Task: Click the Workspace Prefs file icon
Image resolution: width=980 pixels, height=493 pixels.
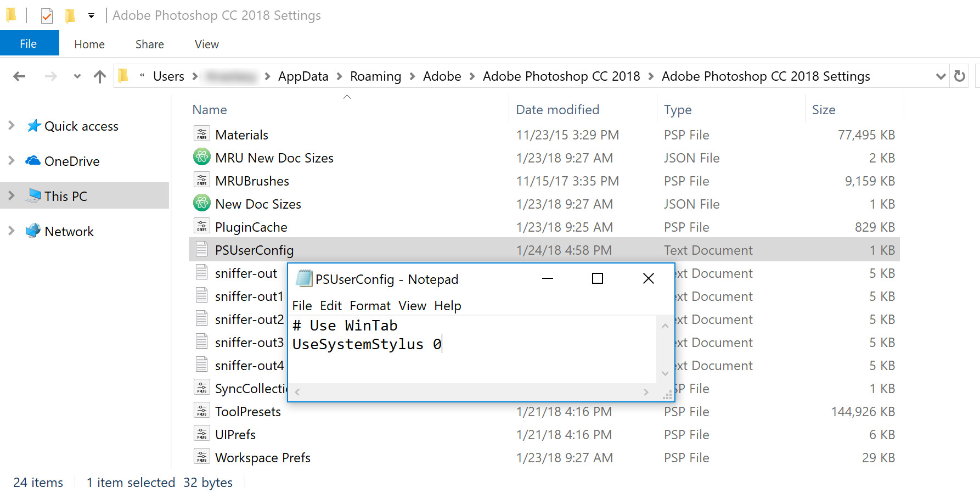Action: click(202, 457)
